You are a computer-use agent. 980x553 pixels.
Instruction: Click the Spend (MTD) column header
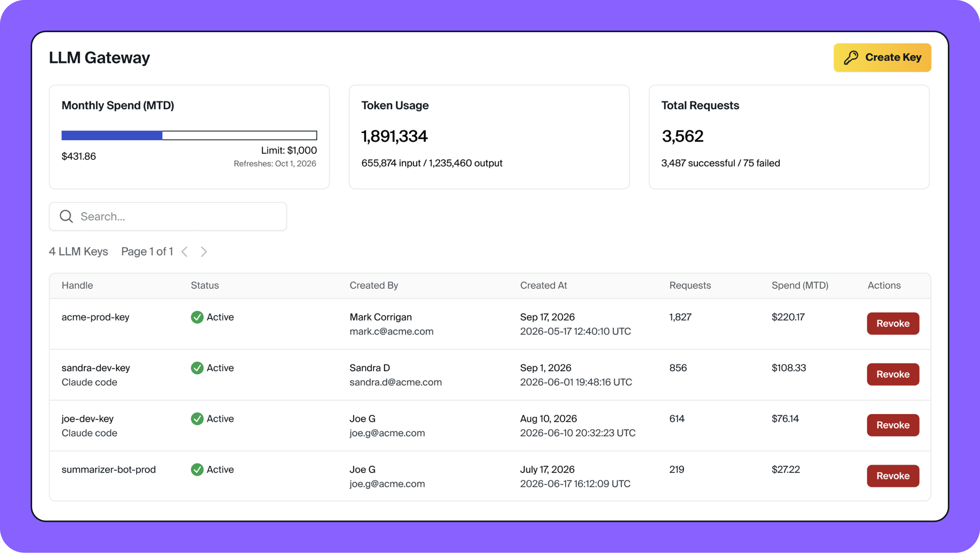[800, 285]
